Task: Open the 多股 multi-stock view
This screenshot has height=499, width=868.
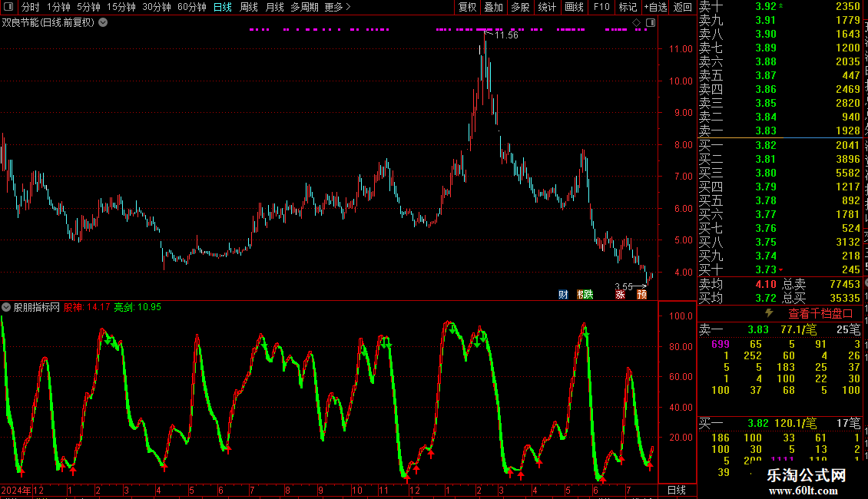Action: [520, 7]
